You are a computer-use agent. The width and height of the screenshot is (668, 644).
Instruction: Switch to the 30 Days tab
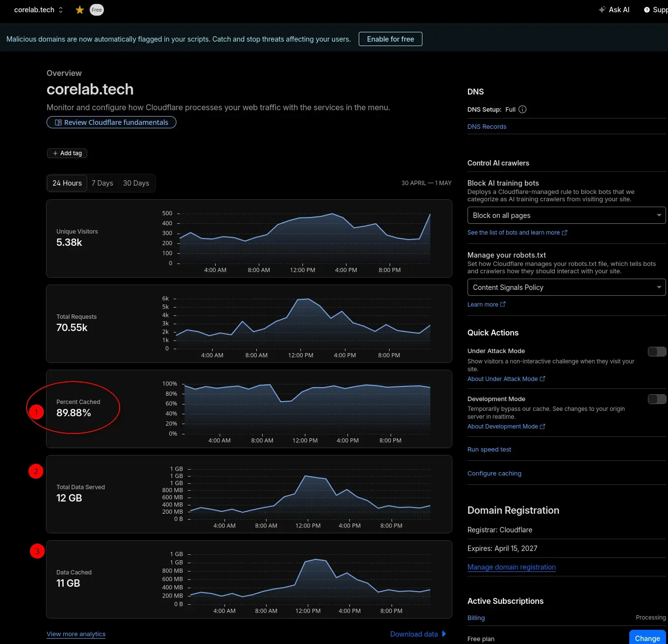pos(136,183)
